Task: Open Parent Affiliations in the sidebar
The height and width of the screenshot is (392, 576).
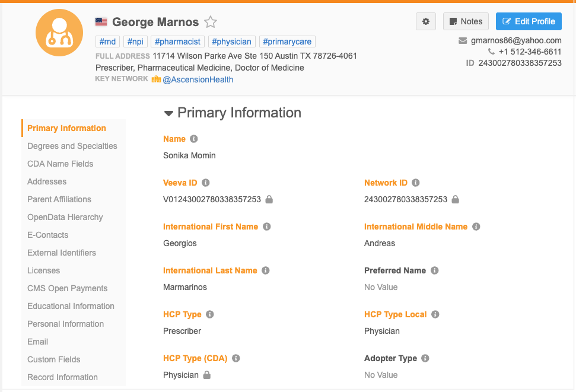Action: coord(59,199)
